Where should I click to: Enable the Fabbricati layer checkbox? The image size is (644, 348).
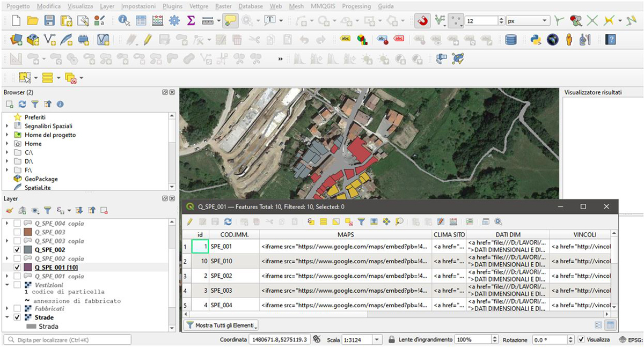point(17,309)
